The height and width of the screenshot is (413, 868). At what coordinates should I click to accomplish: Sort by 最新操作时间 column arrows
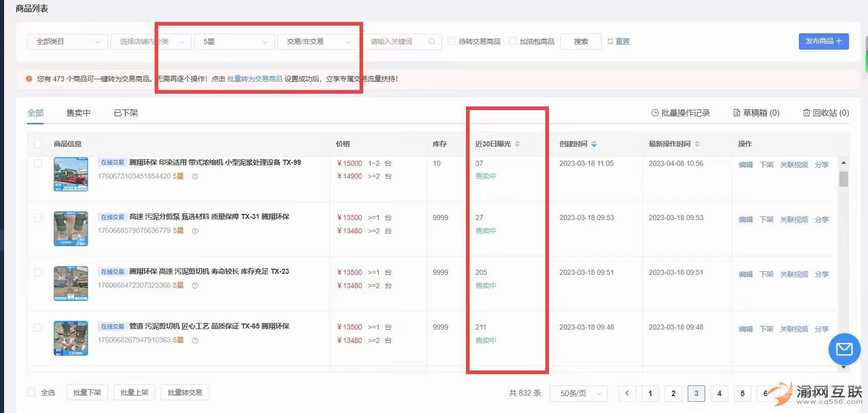coord(697,144)
